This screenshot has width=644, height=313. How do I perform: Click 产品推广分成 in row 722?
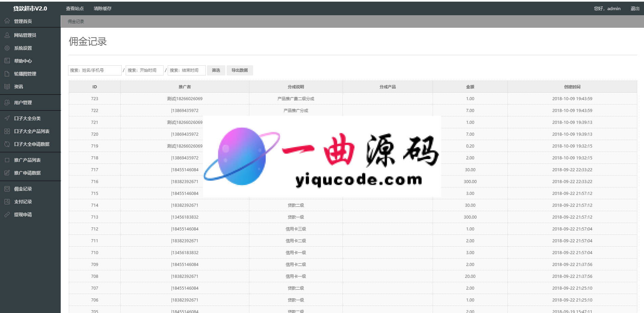coord(296,110)
